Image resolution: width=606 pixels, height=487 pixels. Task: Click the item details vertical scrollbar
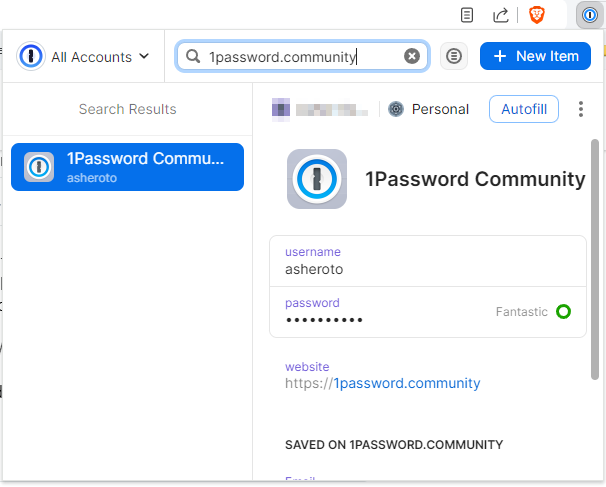595,260
